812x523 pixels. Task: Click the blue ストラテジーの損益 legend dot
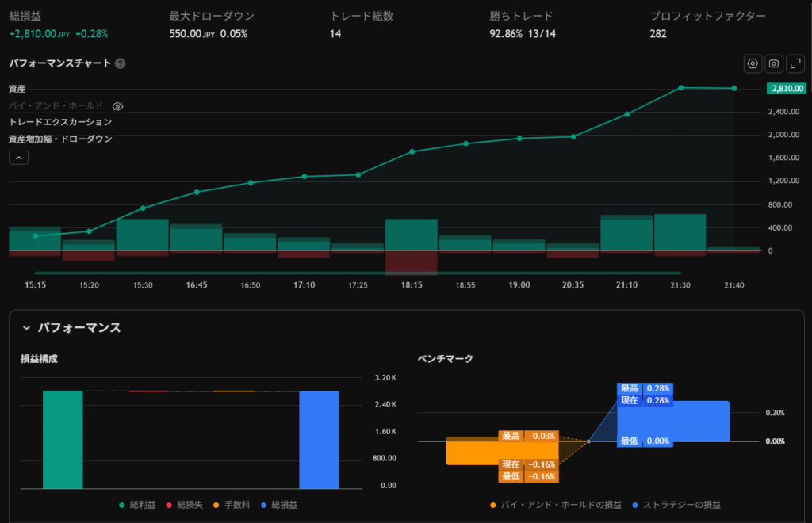click(x=635, y=505)
